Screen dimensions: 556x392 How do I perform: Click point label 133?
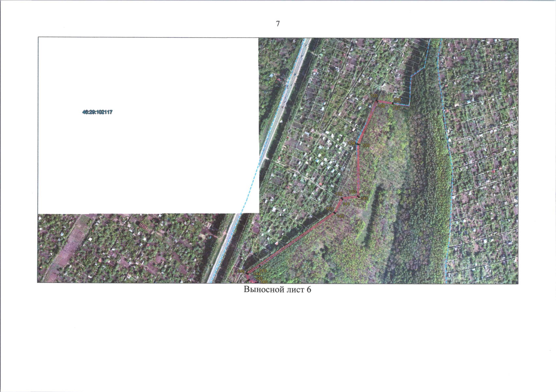pos(353,192)
